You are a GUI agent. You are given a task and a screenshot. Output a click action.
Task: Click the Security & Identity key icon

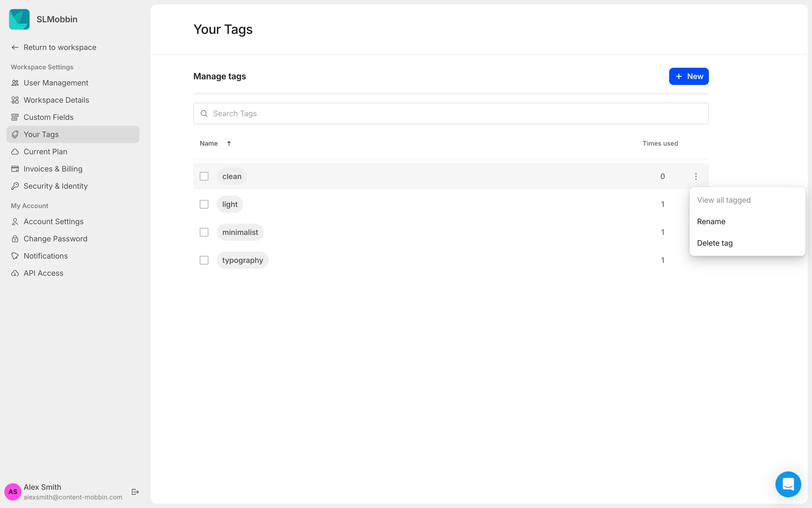[x=15, y=186]
